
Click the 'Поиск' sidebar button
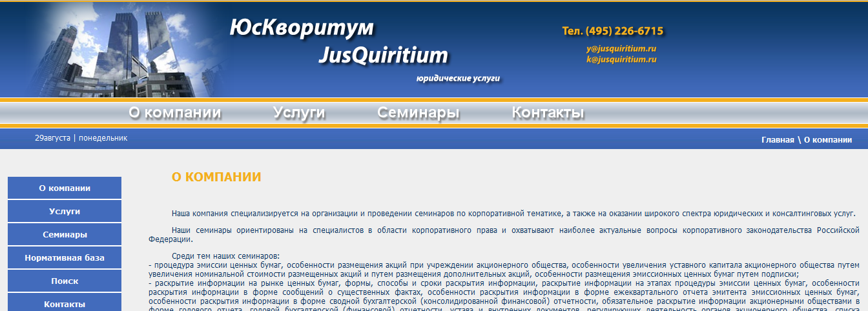point(65,281)
